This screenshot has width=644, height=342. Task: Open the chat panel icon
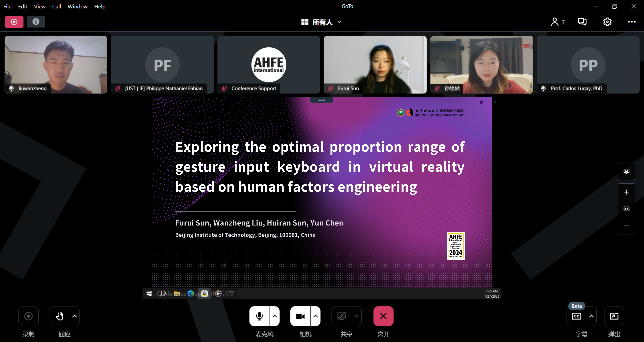click(x=582, y=22)
